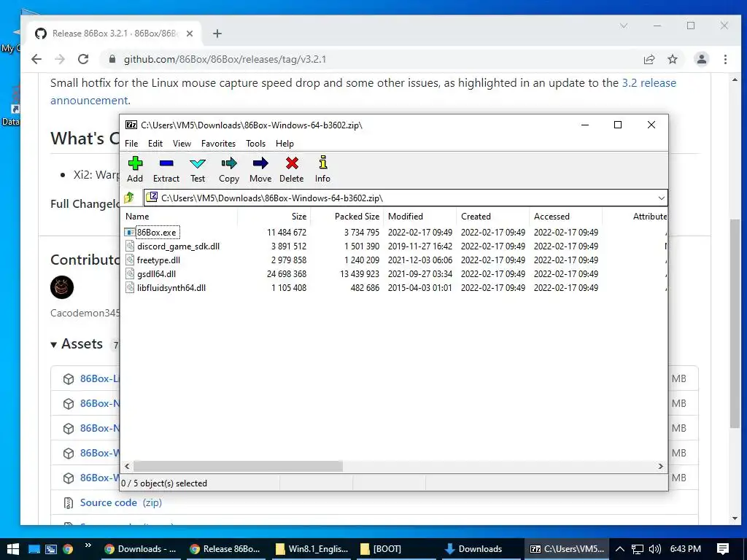747x560 pixels.
Task: Select the discord_game_sdk.dll file icon
Action: pyautogui.click(x=130, y=246)
